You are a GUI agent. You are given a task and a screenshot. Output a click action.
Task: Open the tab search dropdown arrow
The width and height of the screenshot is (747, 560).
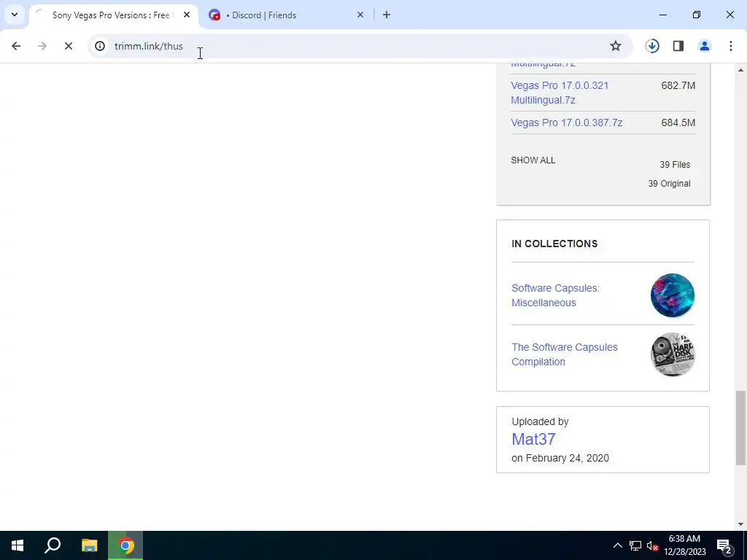(15, 15)
